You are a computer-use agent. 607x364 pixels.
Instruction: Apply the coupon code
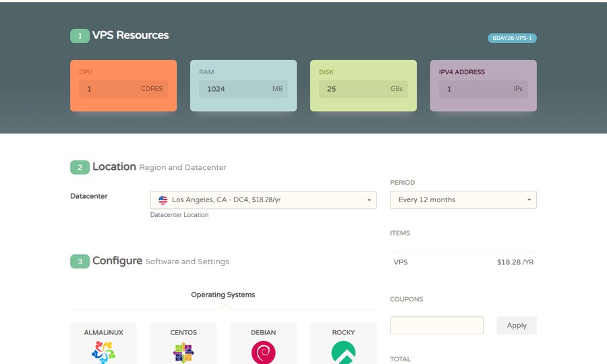click(x=517, y=326)
